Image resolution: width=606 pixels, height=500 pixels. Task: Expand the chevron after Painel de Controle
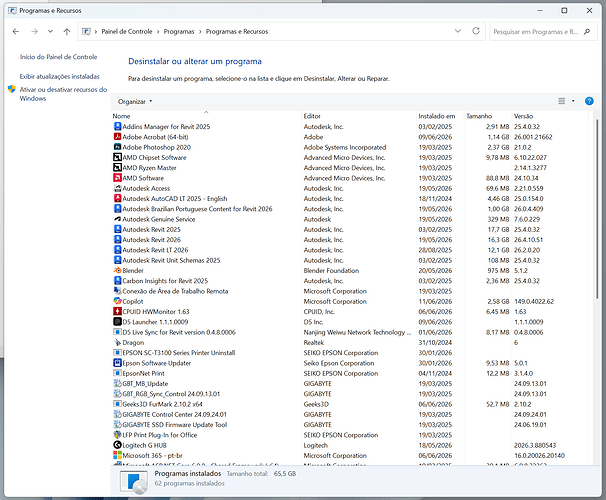158,32
